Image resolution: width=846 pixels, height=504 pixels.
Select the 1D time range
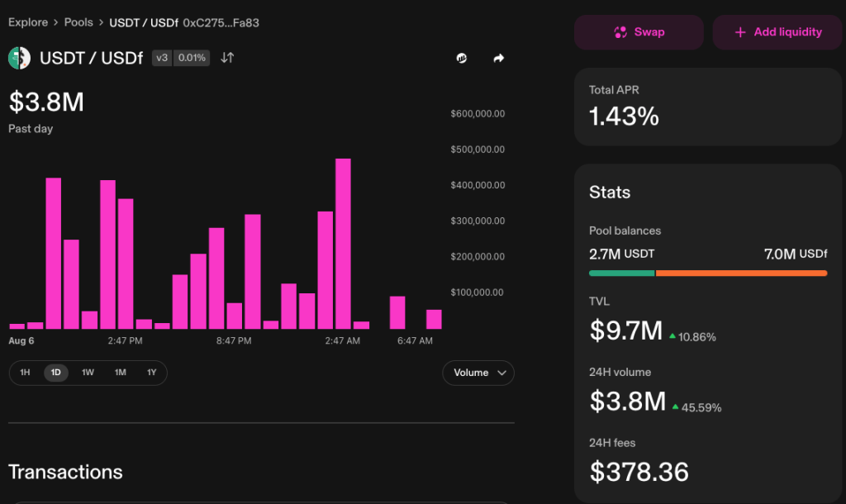pyautogui.click(x=56, y=373)
